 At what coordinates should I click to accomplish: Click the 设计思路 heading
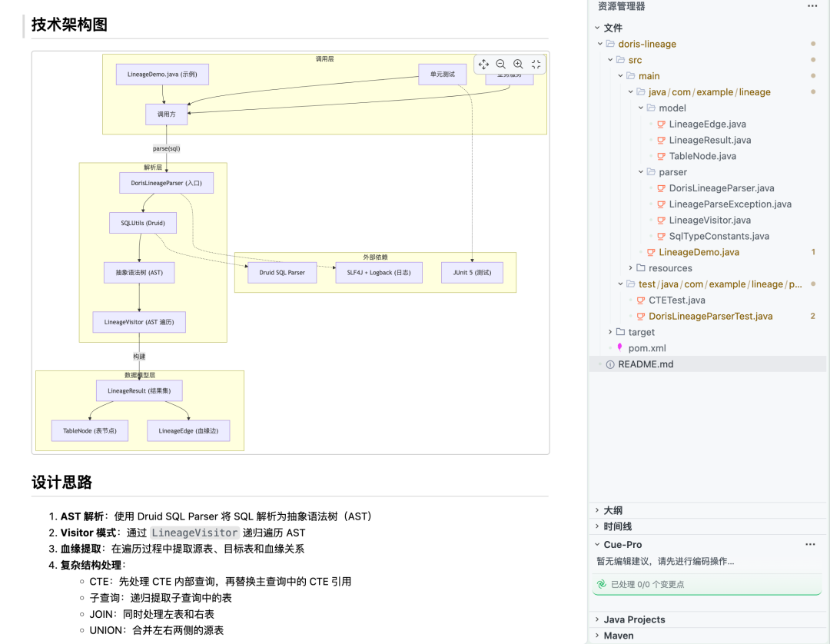[62, 483]
